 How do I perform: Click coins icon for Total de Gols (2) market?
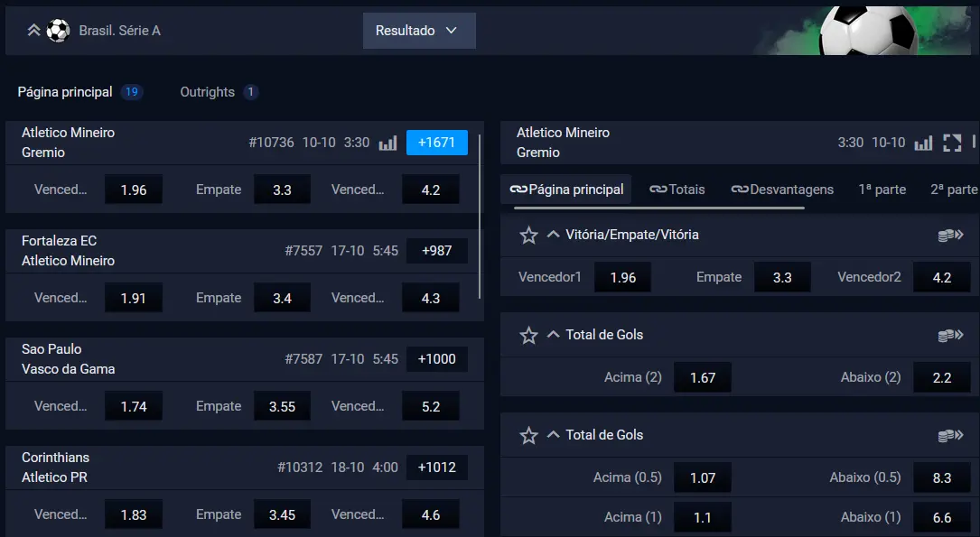[947, 336]
